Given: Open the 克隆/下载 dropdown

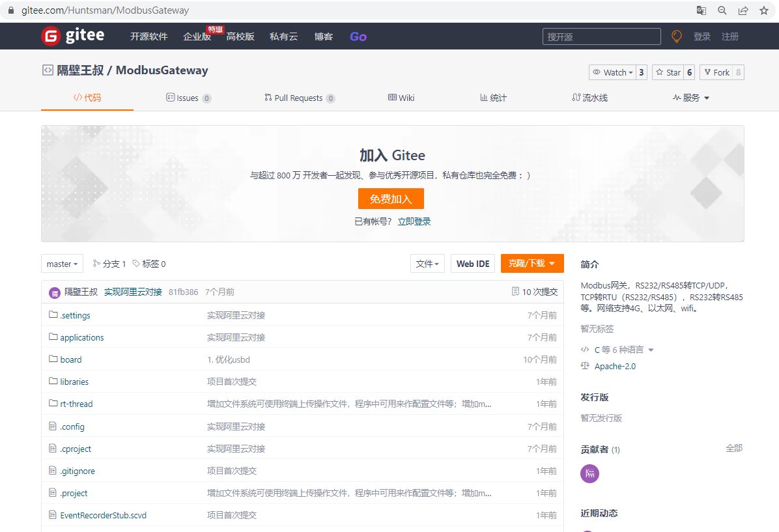Looking at the screenshot, I should (532, 264).
